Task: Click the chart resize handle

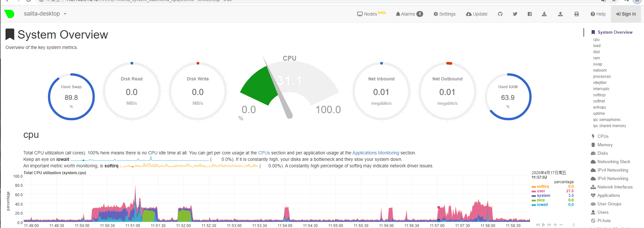Action: pyautogui.click(x=573, y=225)
